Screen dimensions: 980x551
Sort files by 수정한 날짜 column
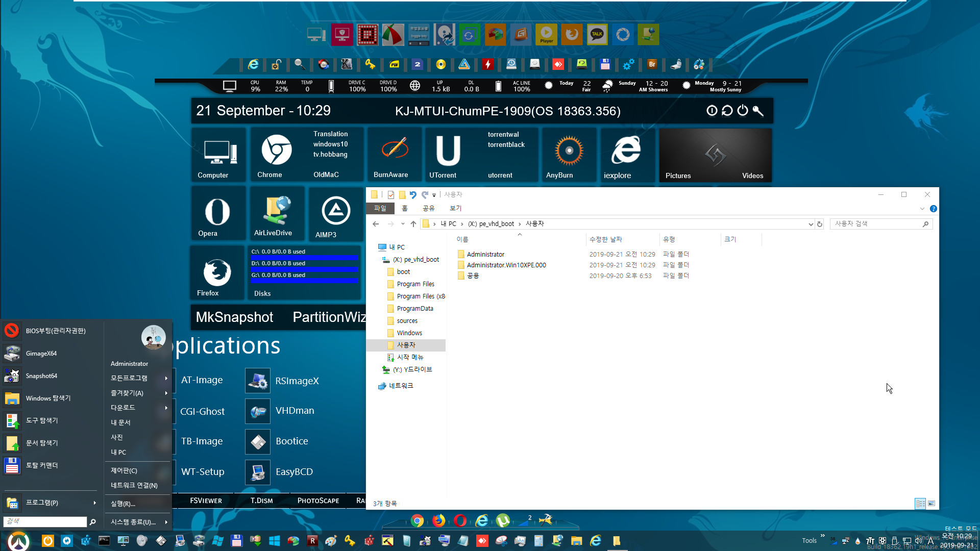[605, 239]
